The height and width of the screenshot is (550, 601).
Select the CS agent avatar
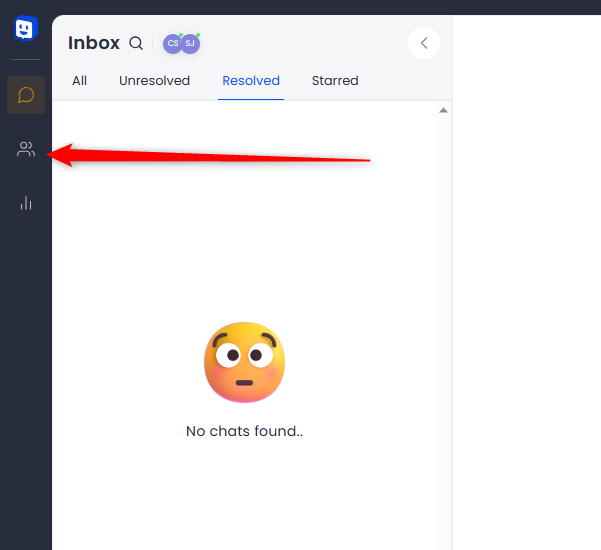[172, 43]
